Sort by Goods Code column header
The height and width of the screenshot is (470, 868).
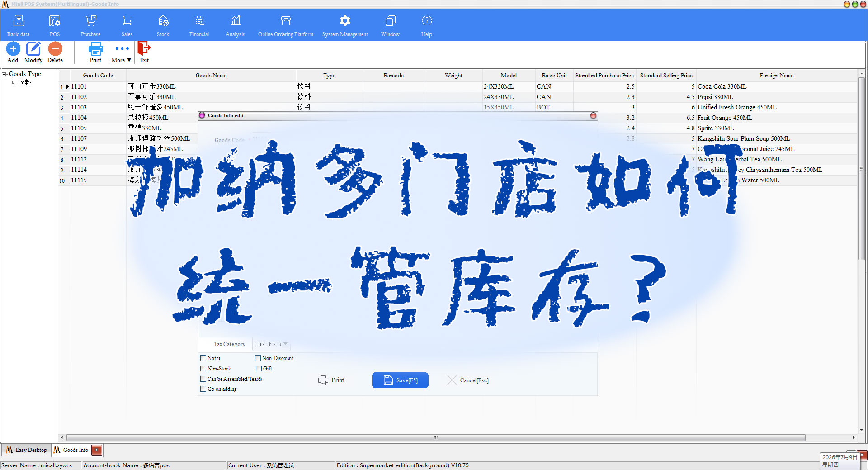(98, 76)
